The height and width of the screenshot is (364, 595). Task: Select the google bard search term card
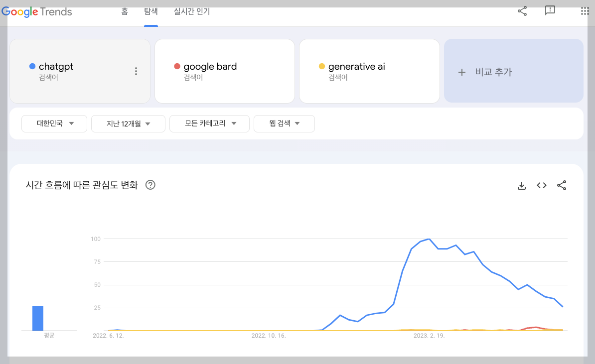pos(225,71)
